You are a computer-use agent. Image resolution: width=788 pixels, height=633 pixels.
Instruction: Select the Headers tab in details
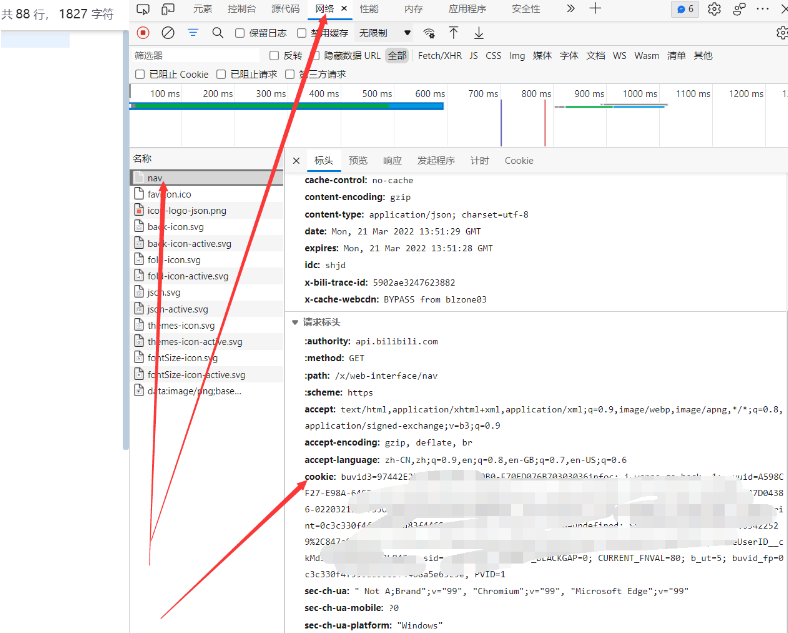click(x=324, y=161)
